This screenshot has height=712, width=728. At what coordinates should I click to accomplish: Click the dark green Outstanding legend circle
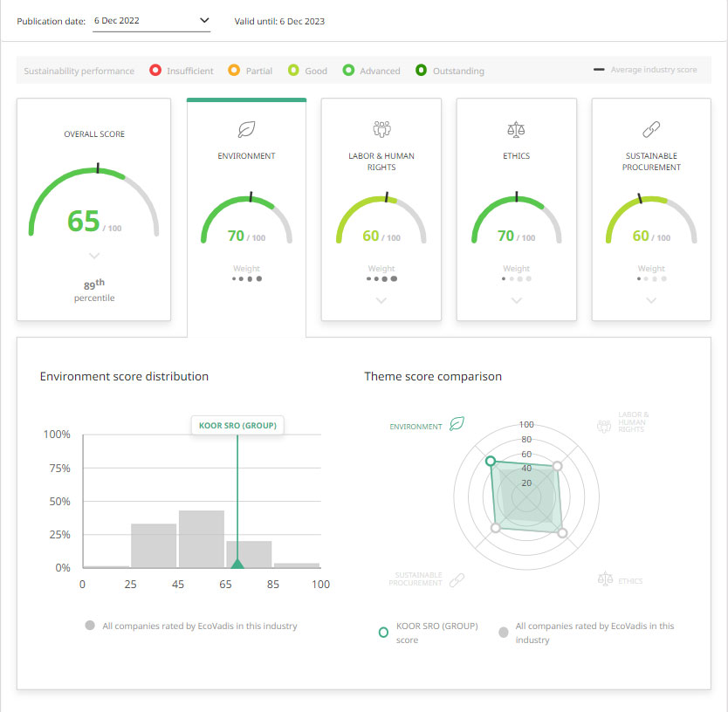421,70
